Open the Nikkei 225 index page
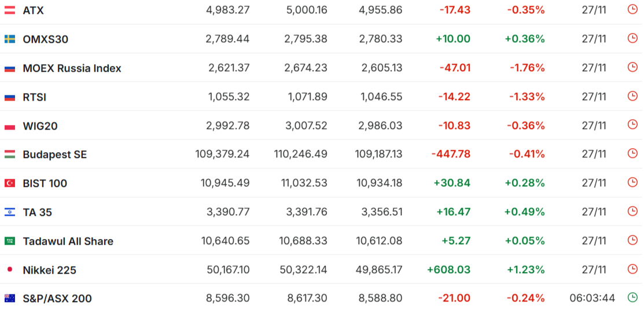 (x=49, y=270)
